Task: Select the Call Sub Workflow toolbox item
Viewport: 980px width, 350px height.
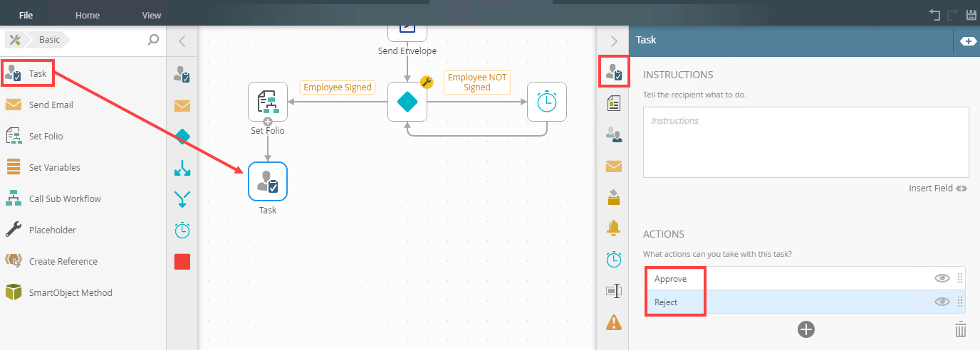Action: 65,199
